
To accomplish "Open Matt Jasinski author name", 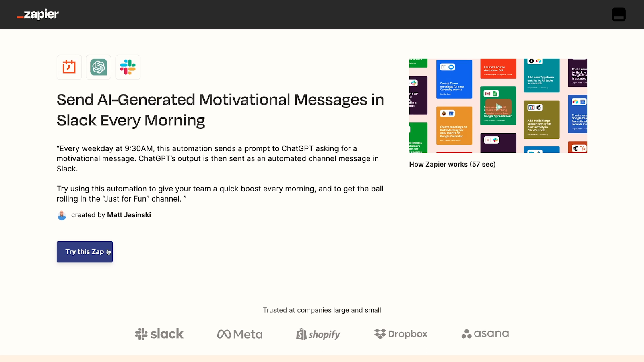I will (129, 215).
